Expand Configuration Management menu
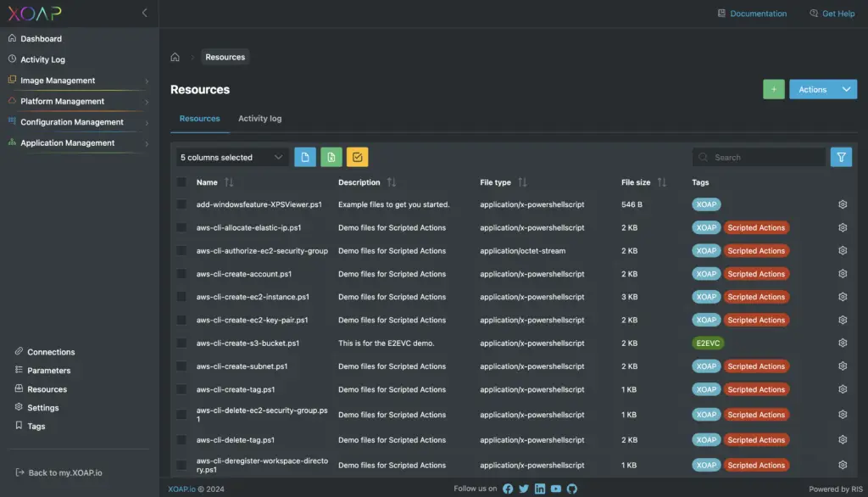 click(78, 122)
